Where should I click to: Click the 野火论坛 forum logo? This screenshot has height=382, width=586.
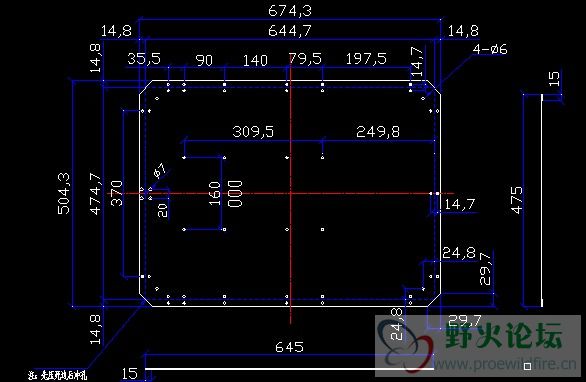[x=504, y=335]
